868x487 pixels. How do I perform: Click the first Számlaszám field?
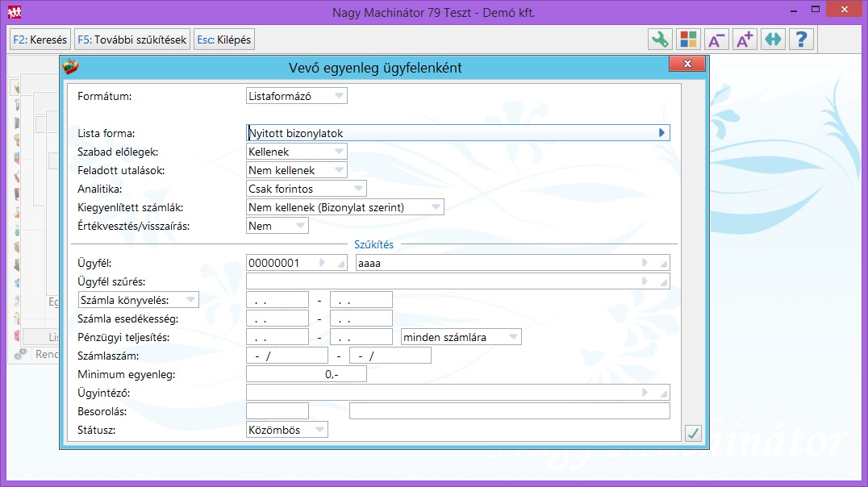(x=286, y=356)
